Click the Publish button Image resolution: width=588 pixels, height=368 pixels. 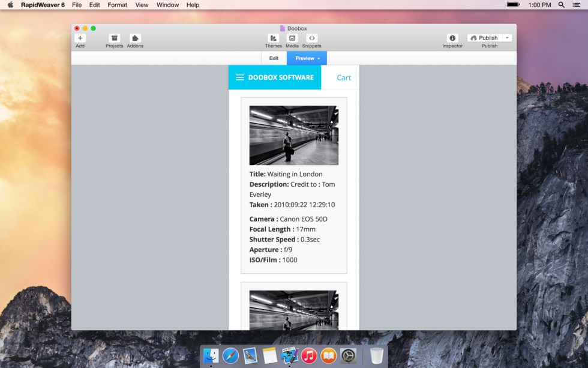coord(485,38)
